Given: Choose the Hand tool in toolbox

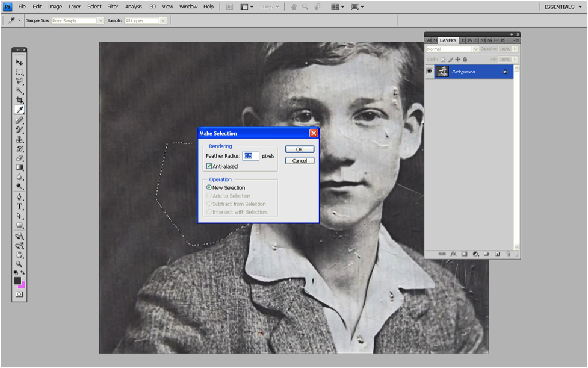Looking at the screenshot, I should pos(19,255).
